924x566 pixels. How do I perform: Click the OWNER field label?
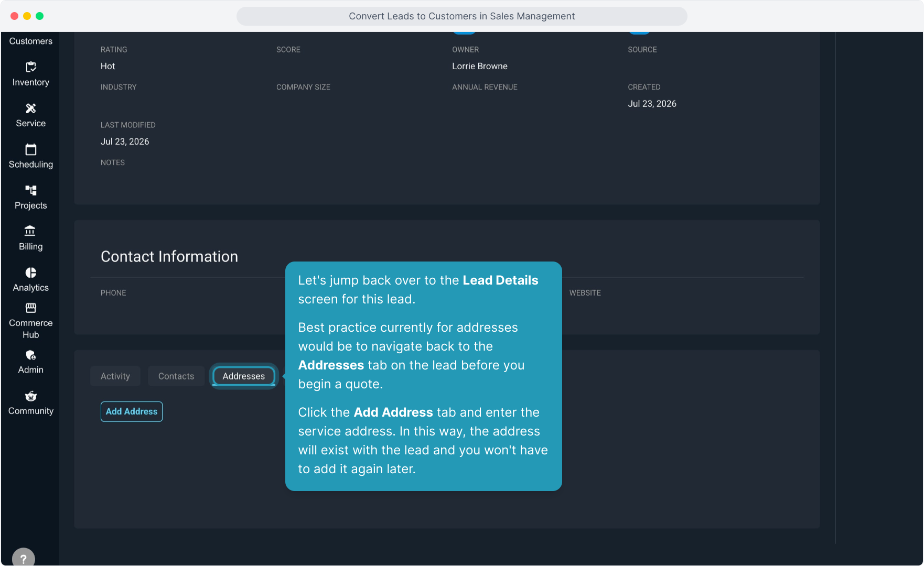(466, 49)
